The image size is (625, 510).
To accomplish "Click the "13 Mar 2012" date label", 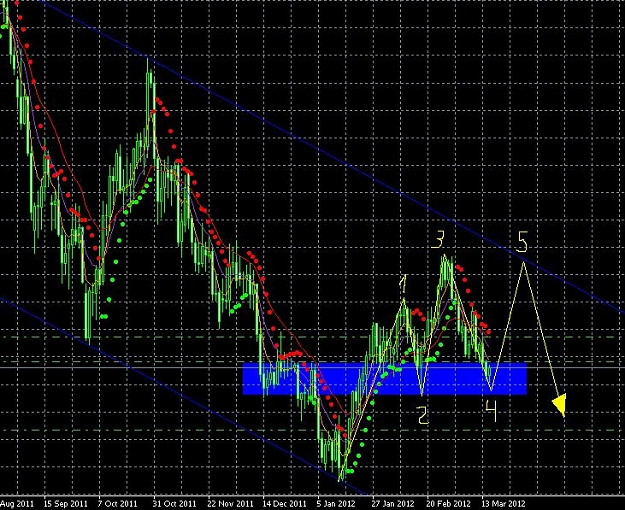I will 503,504.
